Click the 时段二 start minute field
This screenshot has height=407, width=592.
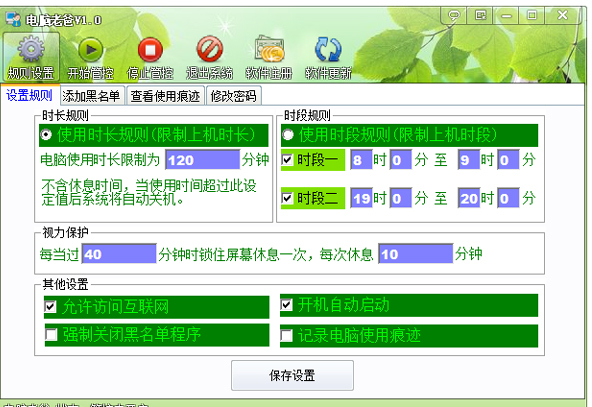pos(401,198)
